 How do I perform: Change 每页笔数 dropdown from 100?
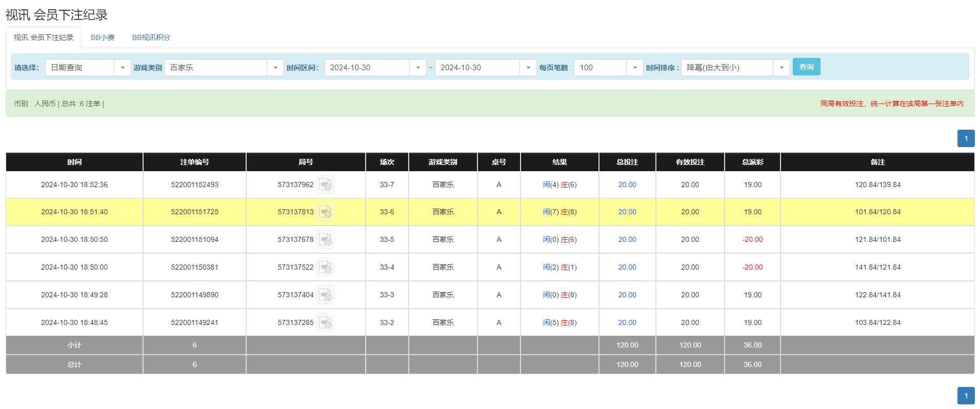click(x=634, y=68)
